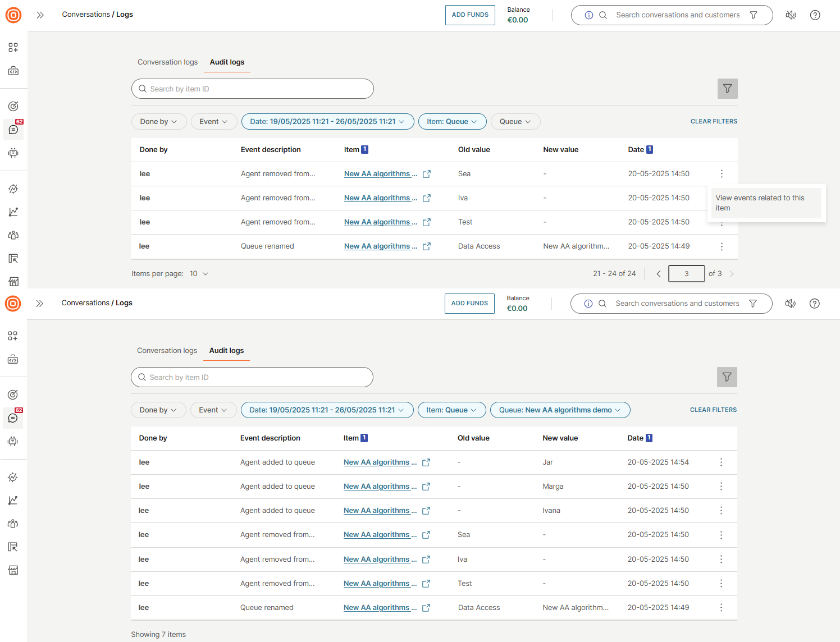The width and height of the screenshot is (840, 642).
Task: Click the upper sidebar apps grid plus icon
Action: pos(13,48)
